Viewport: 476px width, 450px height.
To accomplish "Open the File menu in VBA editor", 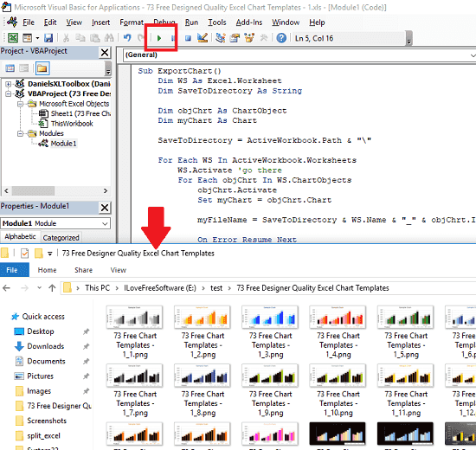I will [x=29, y=22].
